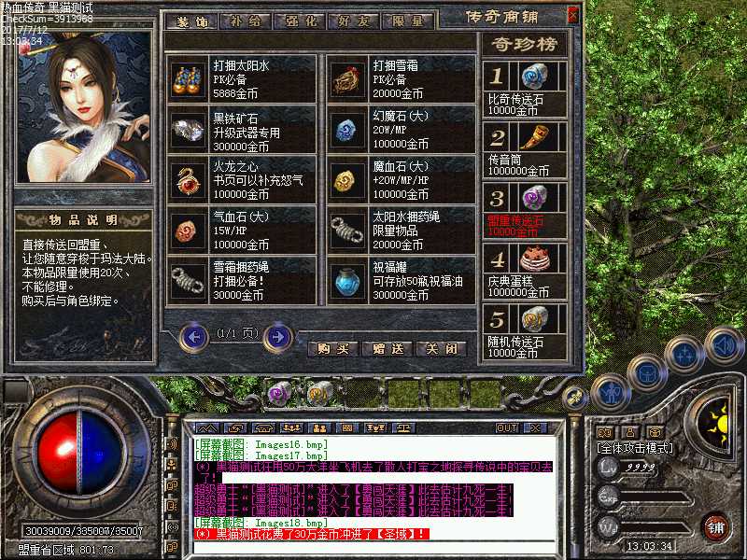Click the 物品说明 description panel header
Viewport: 747px width, 560px height.
tap(83, 220)
